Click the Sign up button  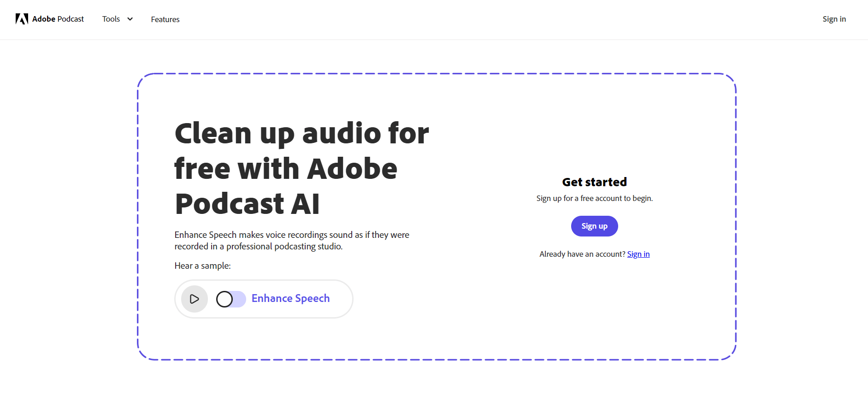594,226
